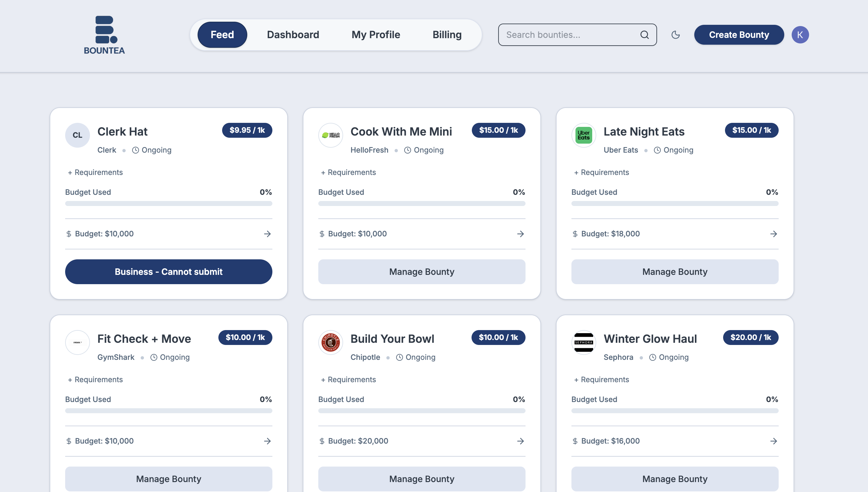Click the Bountea logo
The width and height of the screenshot is (868, 492).
(105, 35)
